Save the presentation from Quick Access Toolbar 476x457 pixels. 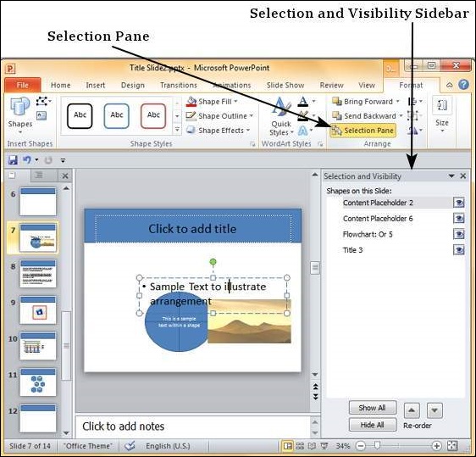[x=13, y=160]
